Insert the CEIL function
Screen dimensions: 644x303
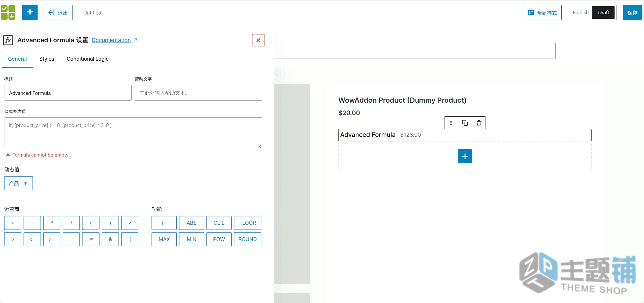click(219, 223)
